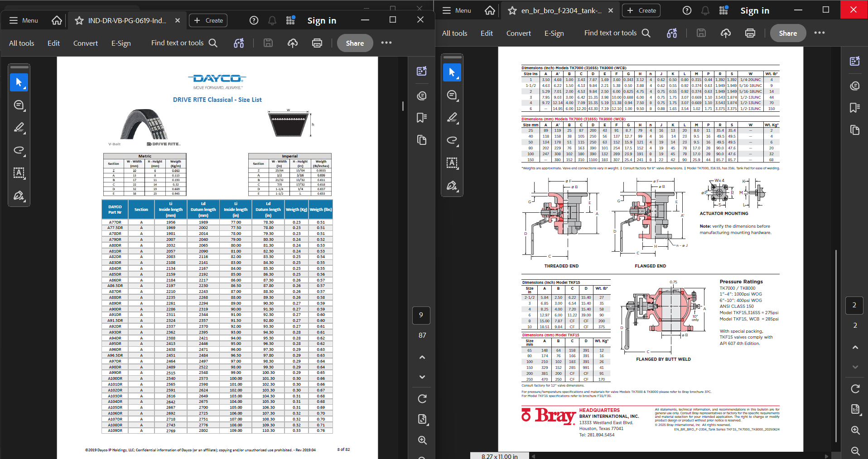This screenshot has width=868, height=459.
Task: Open apps grid in left window
Action: (290, 20)
